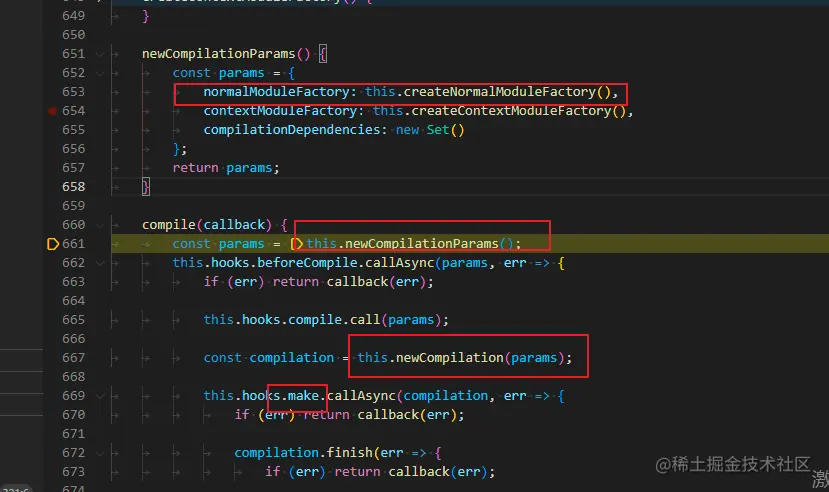
Task: Click the contextModuleFactory key on line 654
Action: point(280,111)
